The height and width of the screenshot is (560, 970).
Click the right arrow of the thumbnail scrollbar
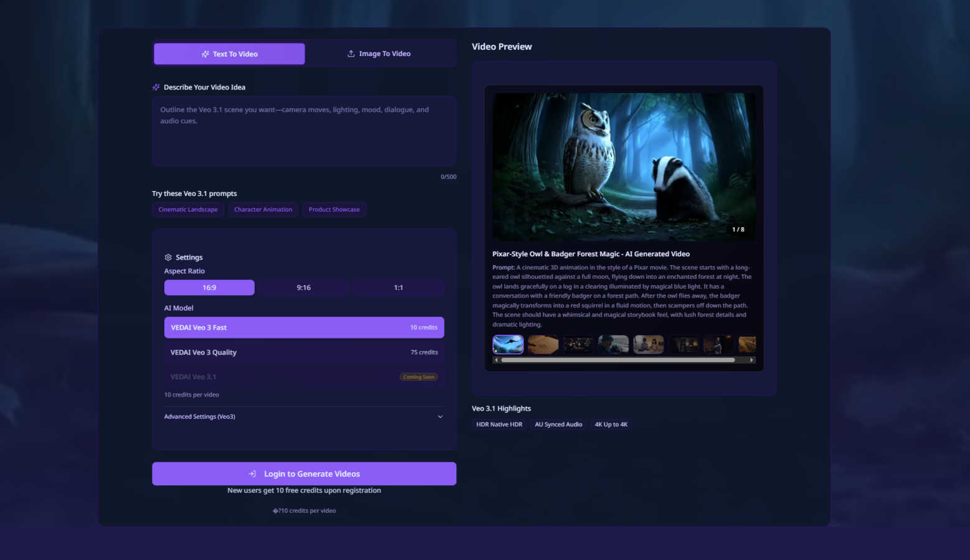click(751, 360)
